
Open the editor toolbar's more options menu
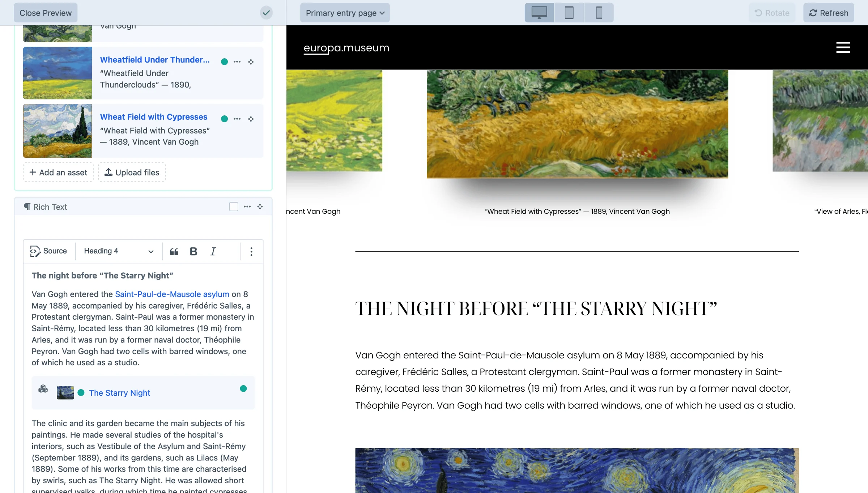(251, 251)
